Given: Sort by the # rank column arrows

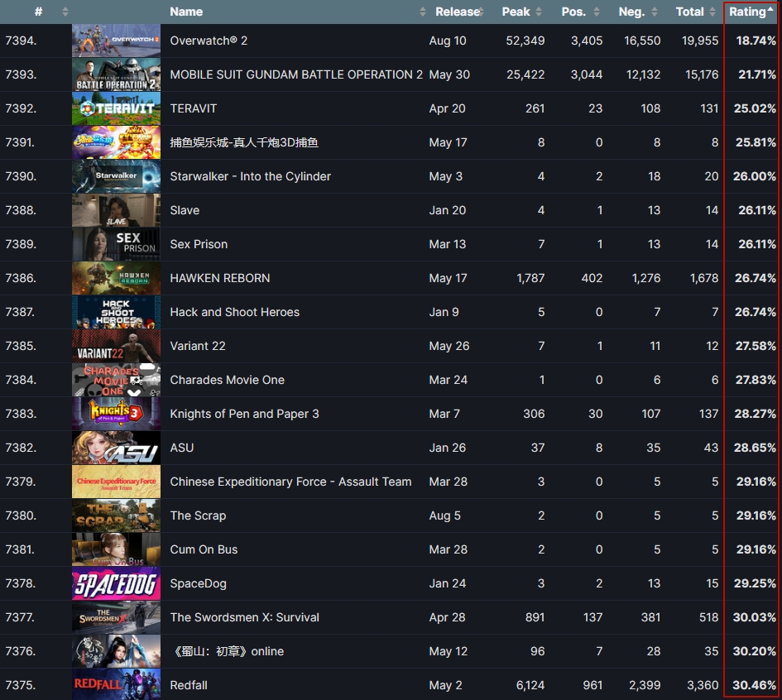Looking at the screenshot, I should [65, 12].
